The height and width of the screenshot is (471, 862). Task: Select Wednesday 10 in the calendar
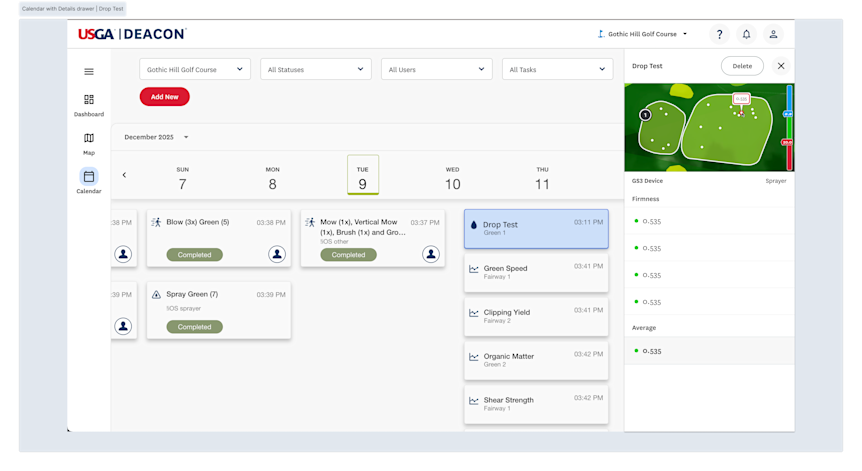tap(452, 179)
